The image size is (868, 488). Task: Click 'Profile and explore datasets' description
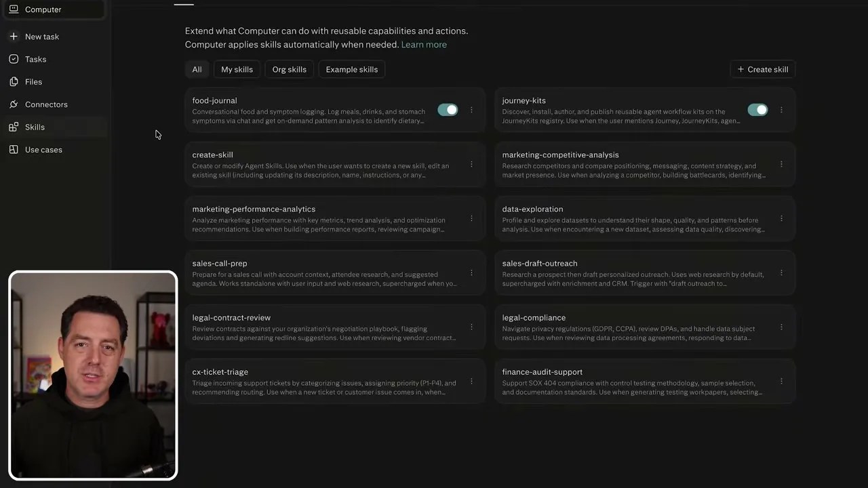(x=634, y=225)
